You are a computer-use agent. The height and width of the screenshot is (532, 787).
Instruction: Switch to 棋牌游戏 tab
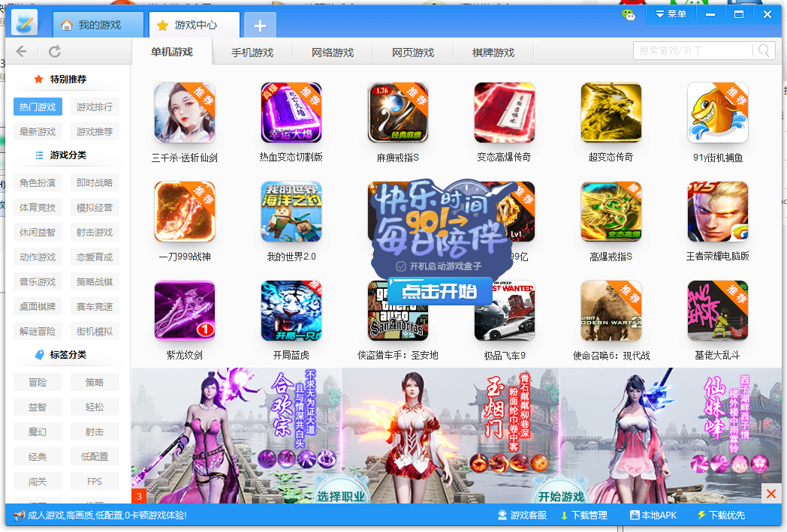coord(493,53)
